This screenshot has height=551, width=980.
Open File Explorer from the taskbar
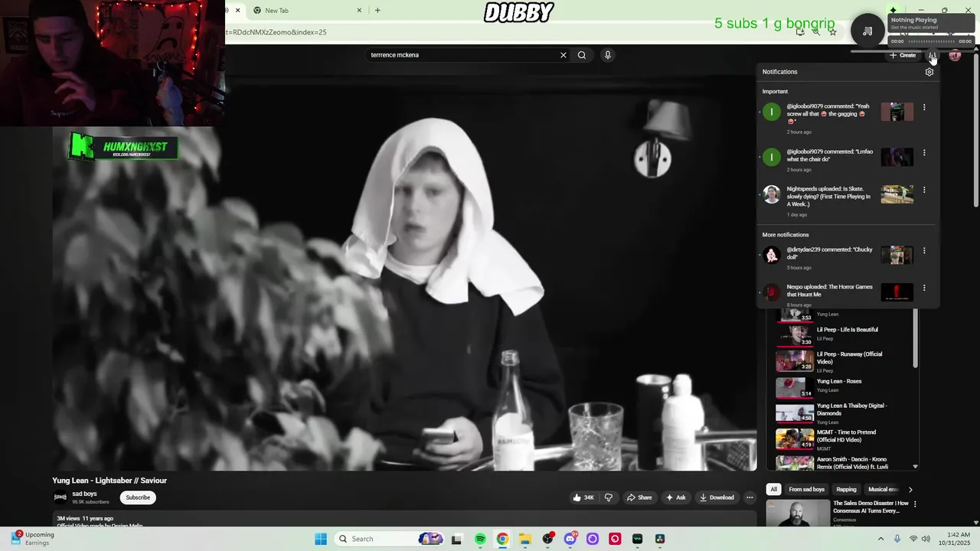(x=525, y=539)
